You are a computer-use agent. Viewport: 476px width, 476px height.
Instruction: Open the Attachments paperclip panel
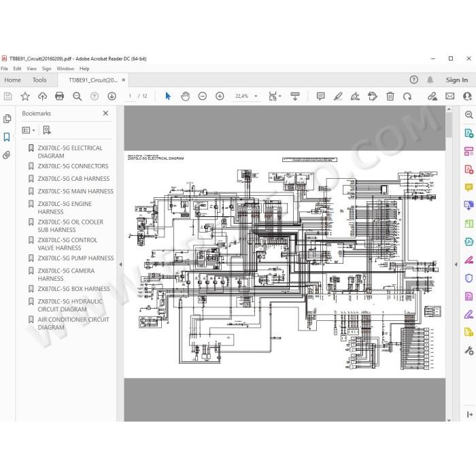tap(7, 155)
